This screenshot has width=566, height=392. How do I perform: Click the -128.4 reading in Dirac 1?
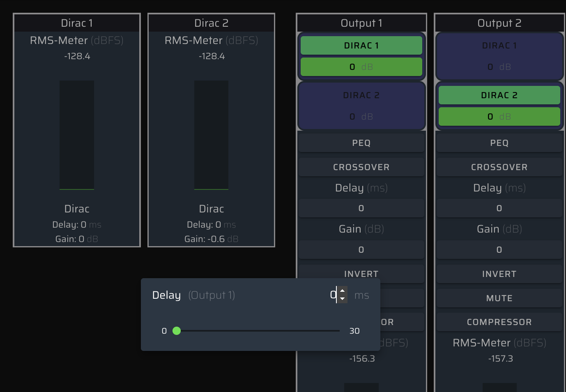[x=77, y=56]
